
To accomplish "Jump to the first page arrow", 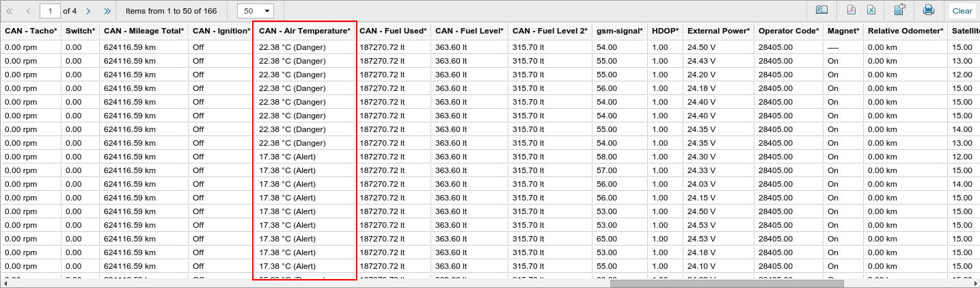I will tap(10, 11).
